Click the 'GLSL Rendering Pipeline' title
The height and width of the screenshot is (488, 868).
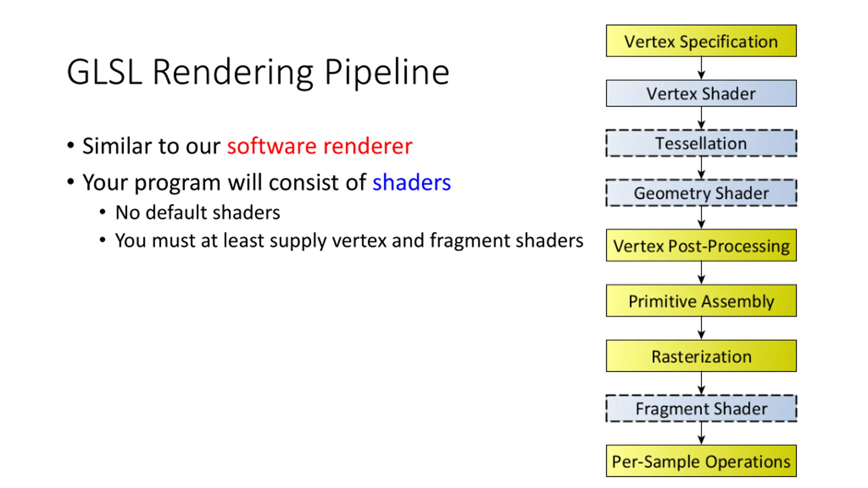258,72
